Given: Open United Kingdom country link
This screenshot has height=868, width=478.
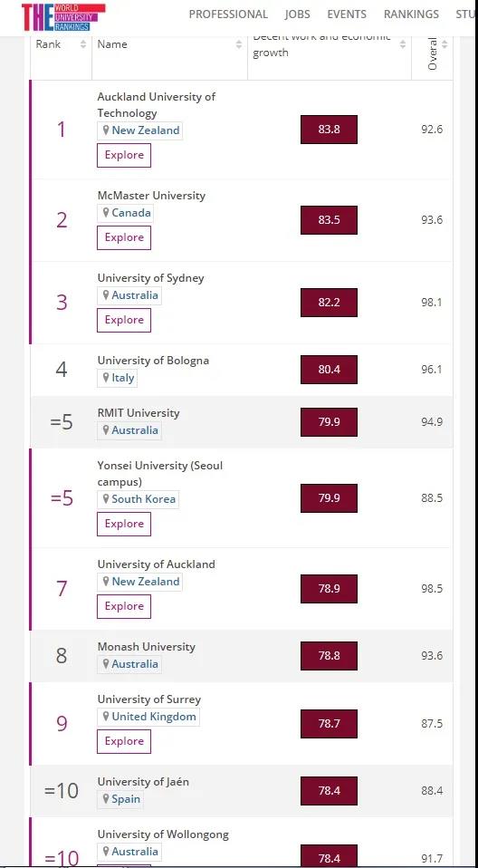Looking at the screenshot, I should 154,717.
